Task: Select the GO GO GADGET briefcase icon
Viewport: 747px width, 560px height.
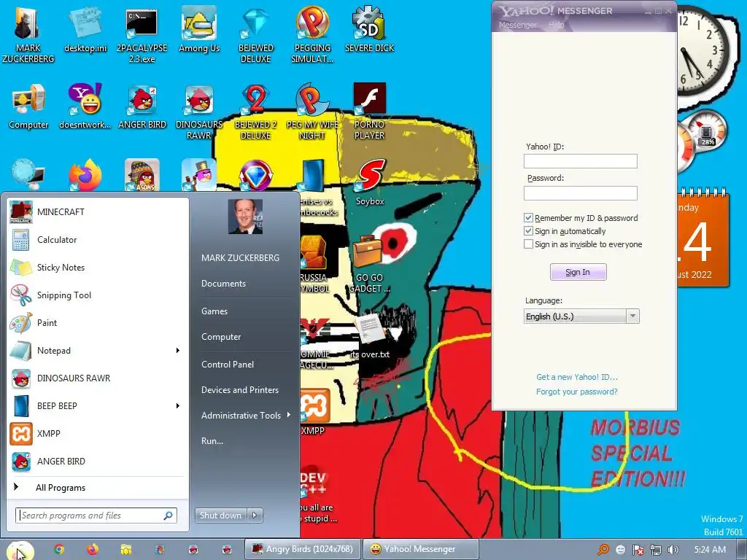Action: [x=369, y=264]
